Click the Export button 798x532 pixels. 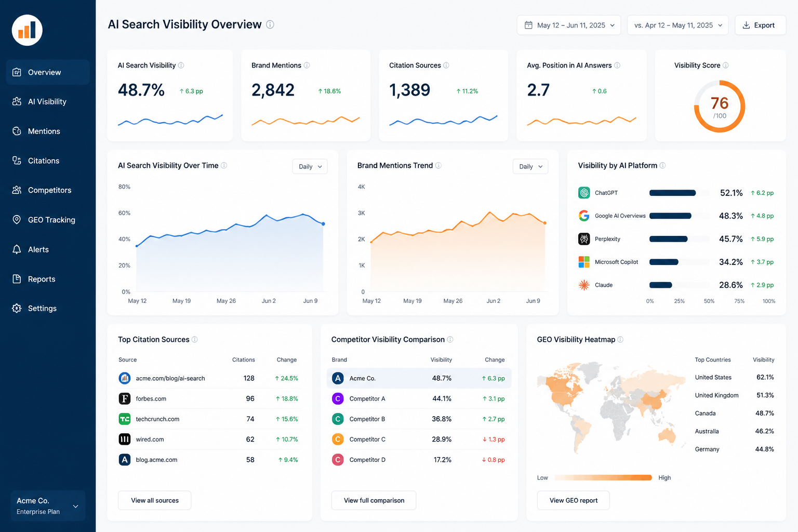pyautogui.click(x=760, y=25)
